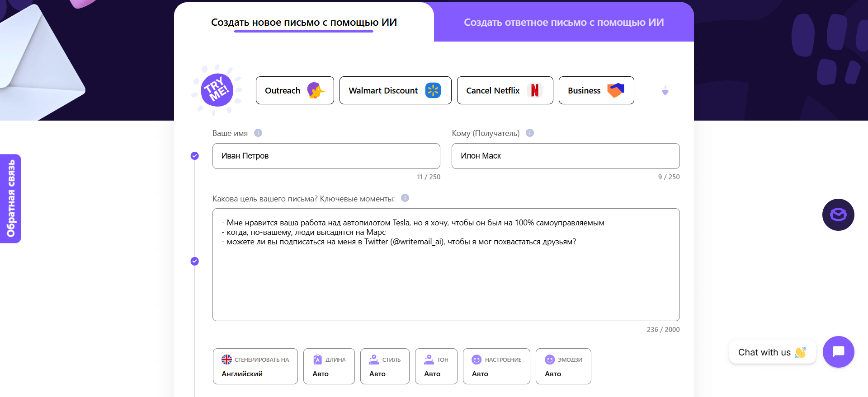Click info icon beside Кому (Получатель)
The height and width of the screenshot is (397, 868).
[x=530, y=133]
